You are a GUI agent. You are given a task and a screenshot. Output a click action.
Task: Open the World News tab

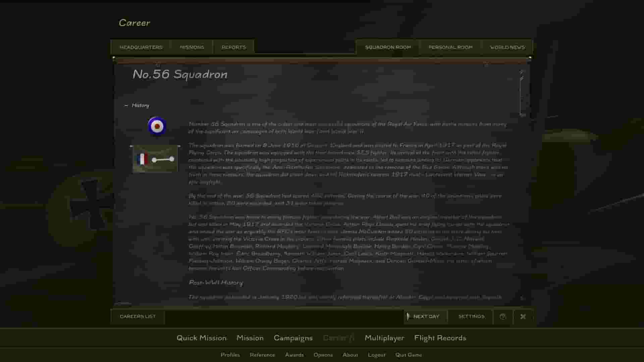(x=507, y=47)
